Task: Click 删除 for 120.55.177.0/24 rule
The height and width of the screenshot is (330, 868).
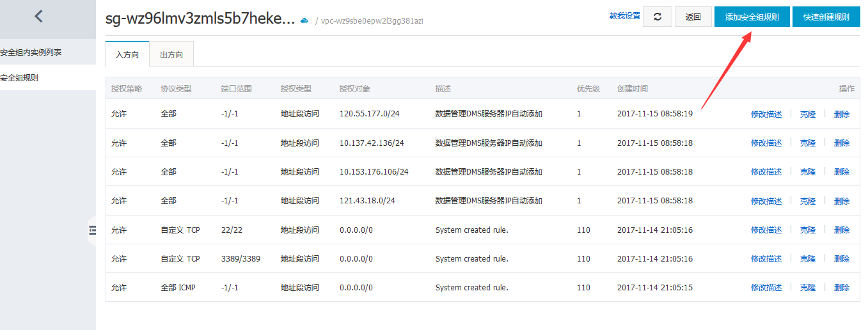Action: tap(842, 114)
